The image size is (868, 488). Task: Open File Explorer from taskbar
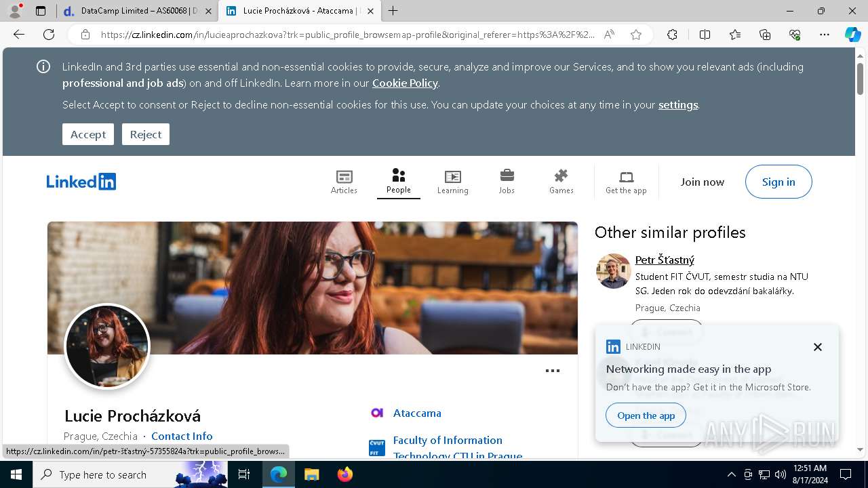coord(311,474)
